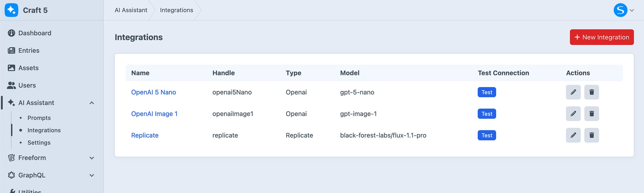The height and width of the screenshot is (193, 644).
Task: Delete the OpenAI 5 Nano integration
Action: 592,92
